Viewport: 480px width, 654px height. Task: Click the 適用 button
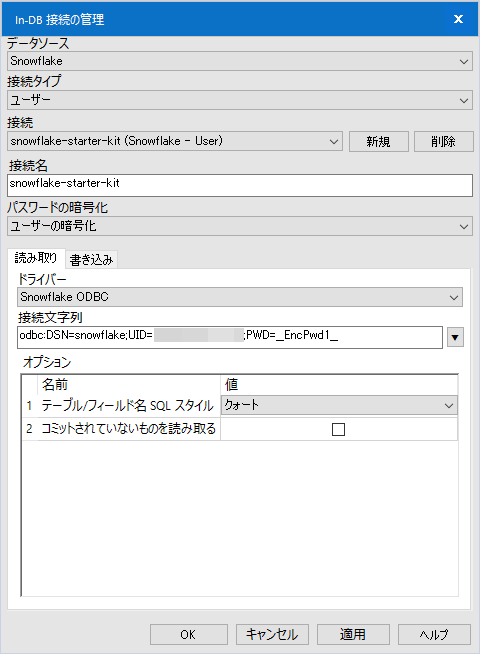353,634
